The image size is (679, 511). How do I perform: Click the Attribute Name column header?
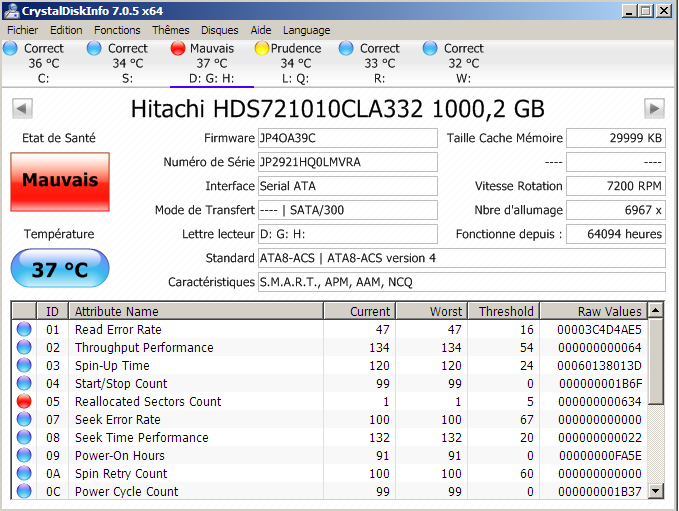[196, 311]
